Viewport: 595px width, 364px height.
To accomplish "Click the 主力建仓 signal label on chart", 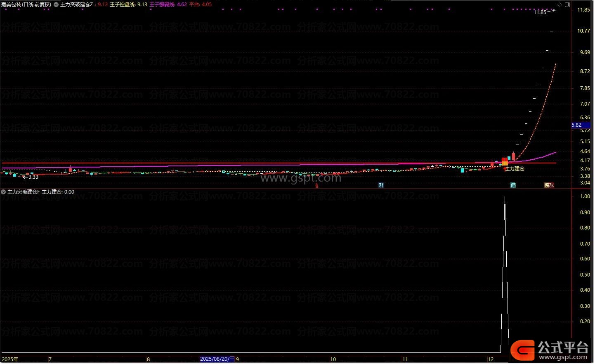I will [515, 169].
